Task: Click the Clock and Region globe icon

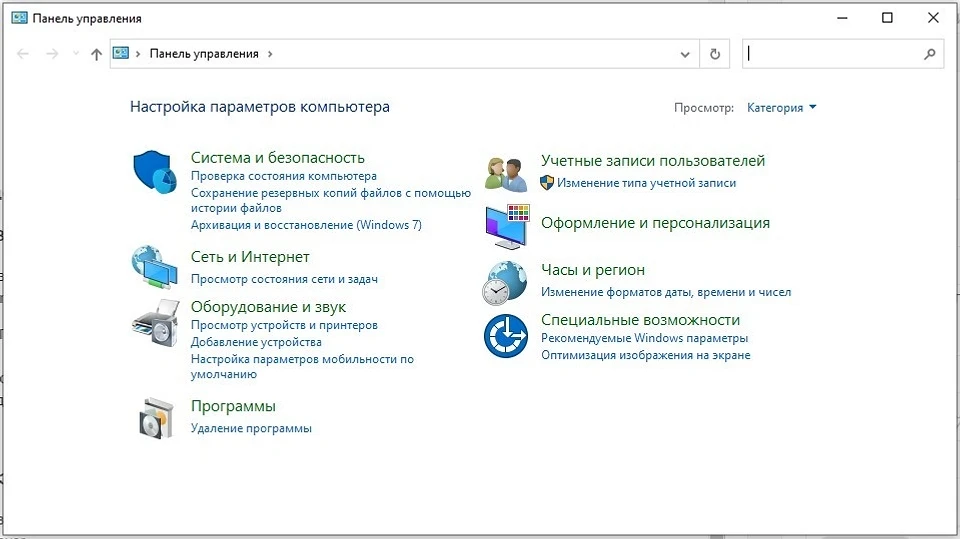Action: 506,282
